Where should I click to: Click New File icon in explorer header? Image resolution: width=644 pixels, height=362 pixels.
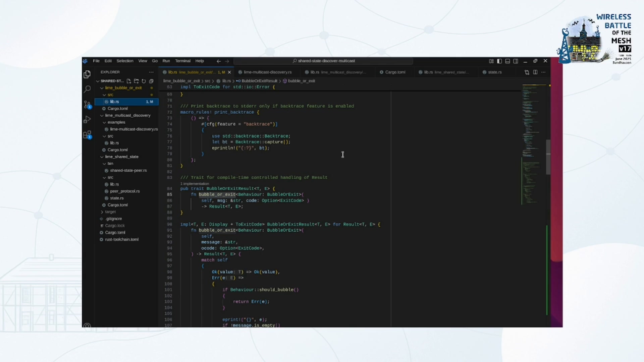[129, 81]
